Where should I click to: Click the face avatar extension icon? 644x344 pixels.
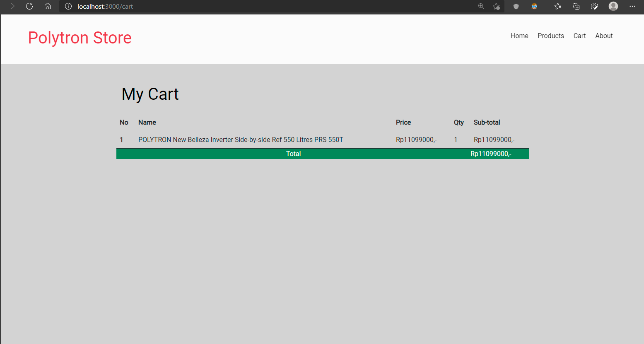tap(534, 6)
